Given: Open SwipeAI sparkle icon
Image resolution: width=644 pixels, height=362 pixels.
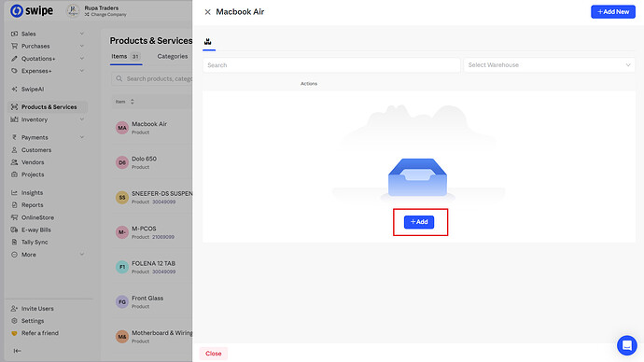Looking at the screenshot, I should pyautogui.click(x=14, y=89).
